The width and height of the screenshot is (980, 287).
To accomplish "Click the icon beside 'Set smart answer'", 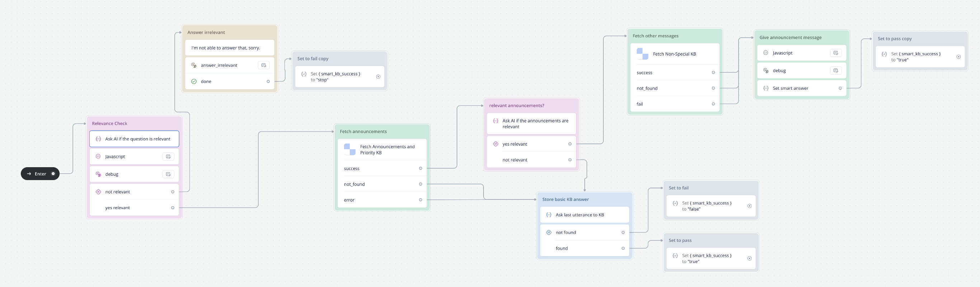I will [x=766, y=88].
